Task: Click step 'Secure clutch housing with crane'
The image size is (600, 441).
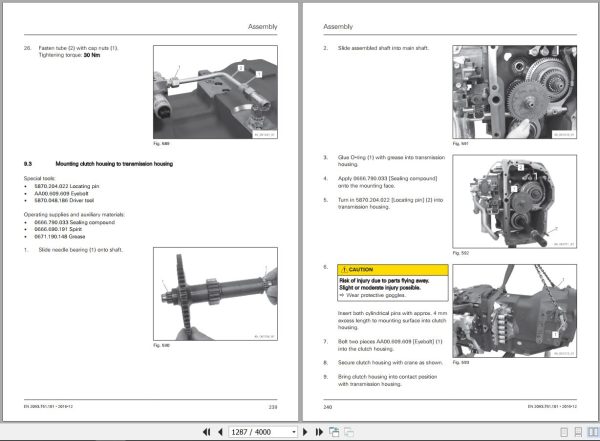Action: click(390, 363)
